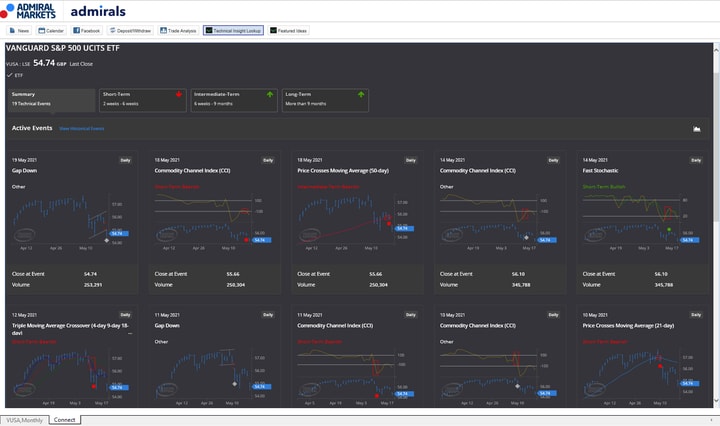Viewport: 720px width, 426px height.
Task: Open the 18 May 2021 Commodity Channel Index chart
Action: (214, 221)
